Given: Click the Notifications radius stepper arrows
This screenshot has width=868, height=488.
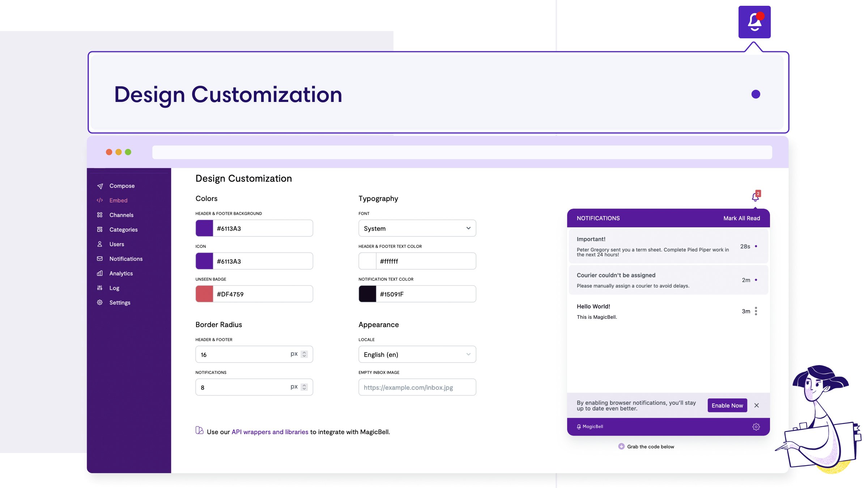Looking at the screenshot, I should pos(304,387).
